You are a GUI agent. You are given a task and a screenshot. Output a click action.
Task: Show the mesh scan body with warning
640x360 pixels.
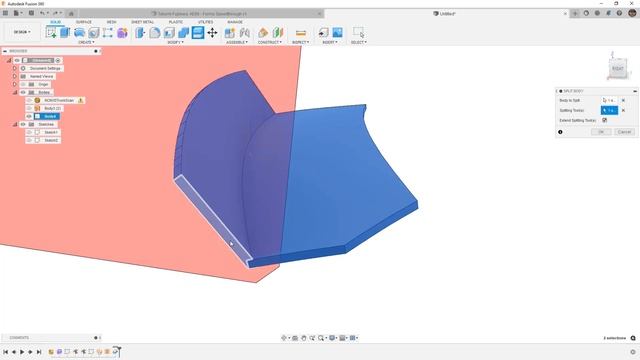[29, 100]
